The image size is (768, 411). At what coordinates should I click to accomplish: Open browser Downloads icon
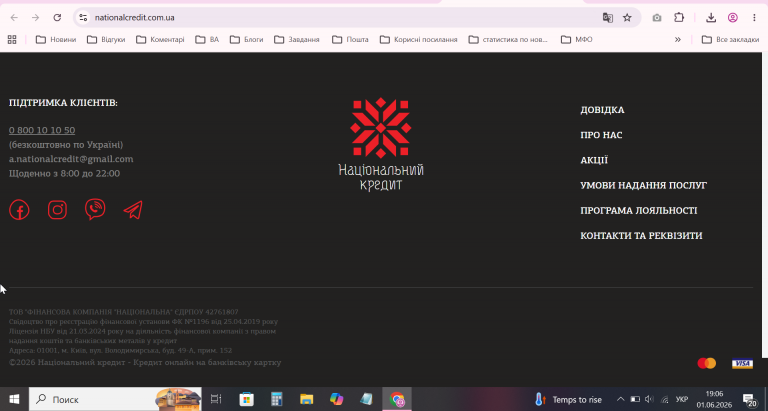click(711, 18)
